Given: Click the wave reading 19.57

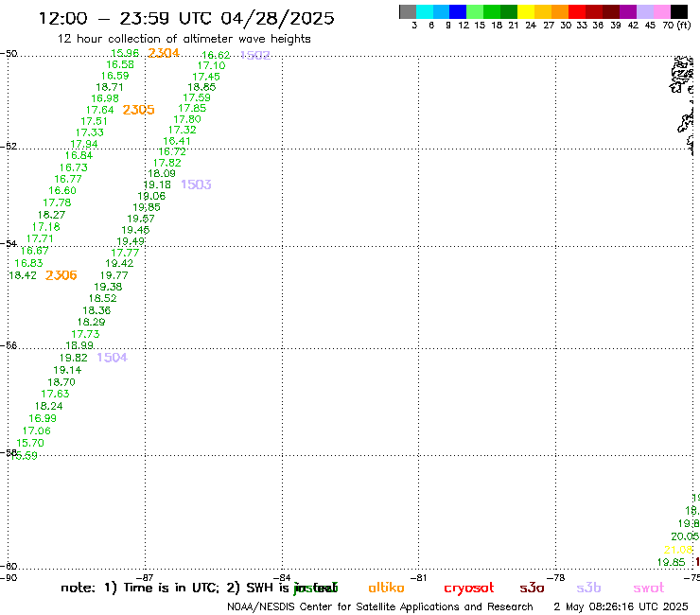Looking at the screenshot, I should coord(141,219).
